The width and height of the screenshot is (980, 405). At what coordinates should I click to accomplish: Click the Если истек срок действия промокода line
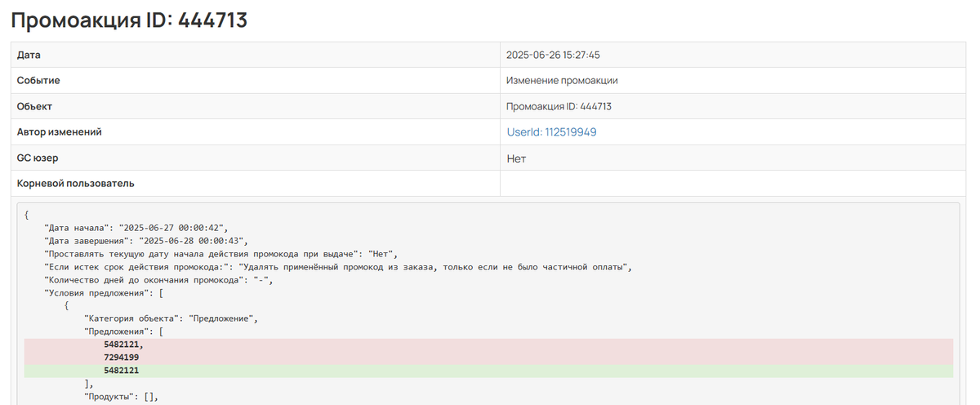pos(338,267)
